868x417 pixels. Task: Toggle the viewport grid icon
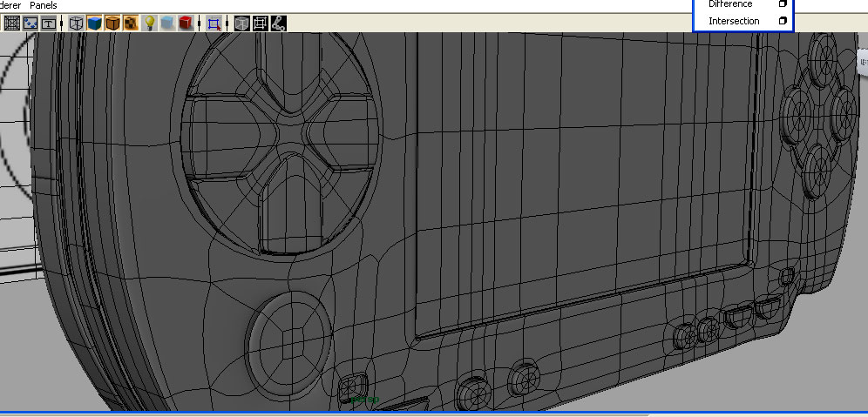click(x=12, y=24)
